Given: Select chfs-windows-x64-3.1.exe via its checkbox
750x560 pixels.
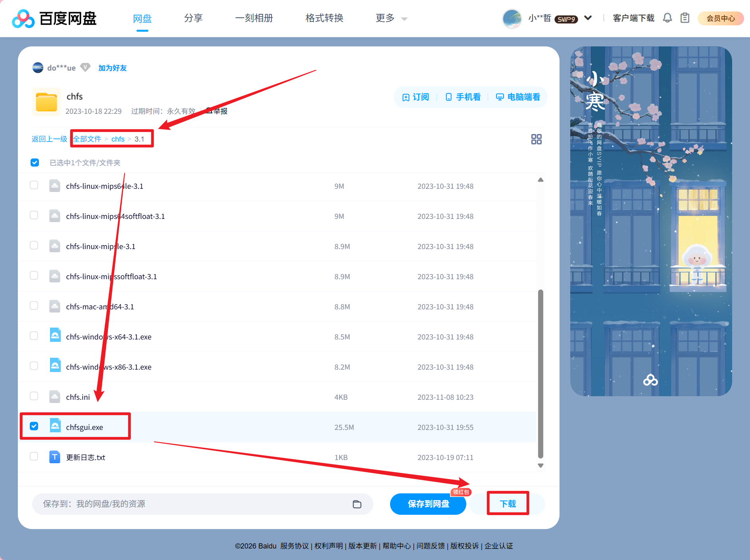Looking at the screenshot, I should coord(34,336).
